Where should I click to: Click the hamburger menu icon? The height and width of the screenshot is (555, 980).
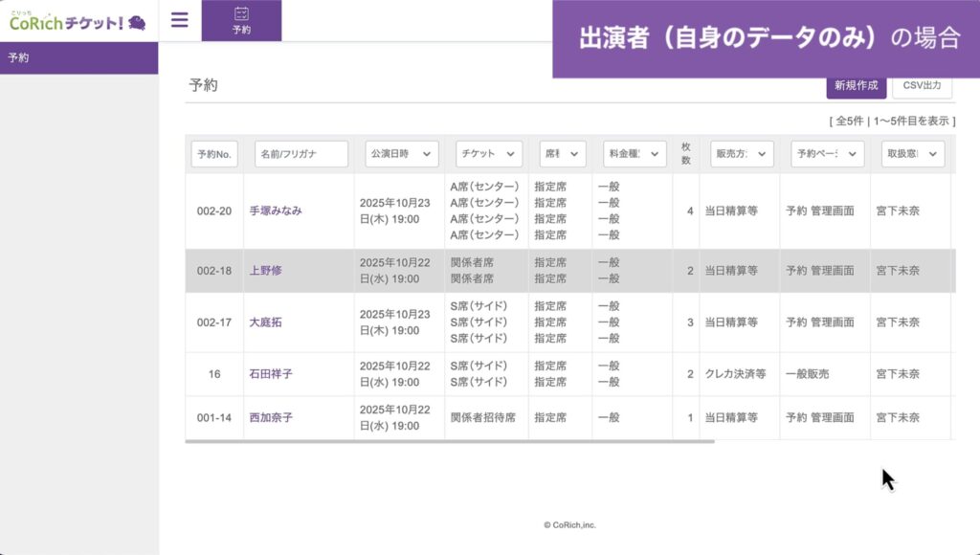[x=179, y=20]
